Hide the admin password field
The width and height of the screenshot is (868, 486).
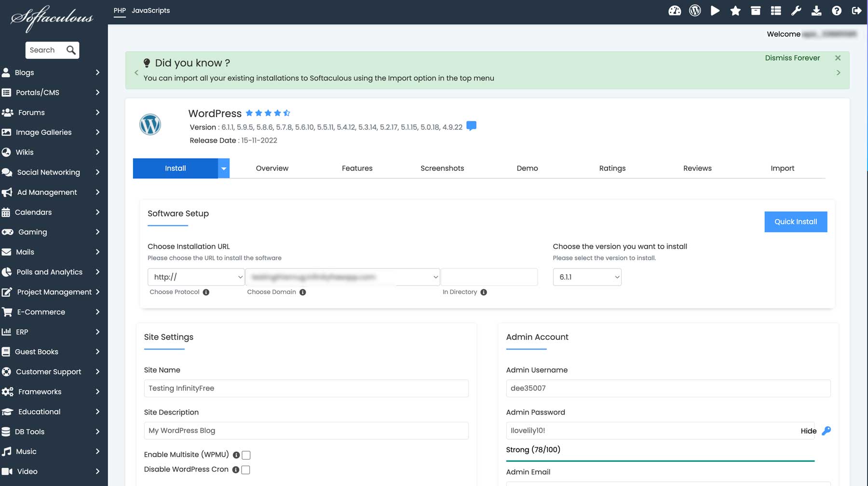[x=808, y=431]
